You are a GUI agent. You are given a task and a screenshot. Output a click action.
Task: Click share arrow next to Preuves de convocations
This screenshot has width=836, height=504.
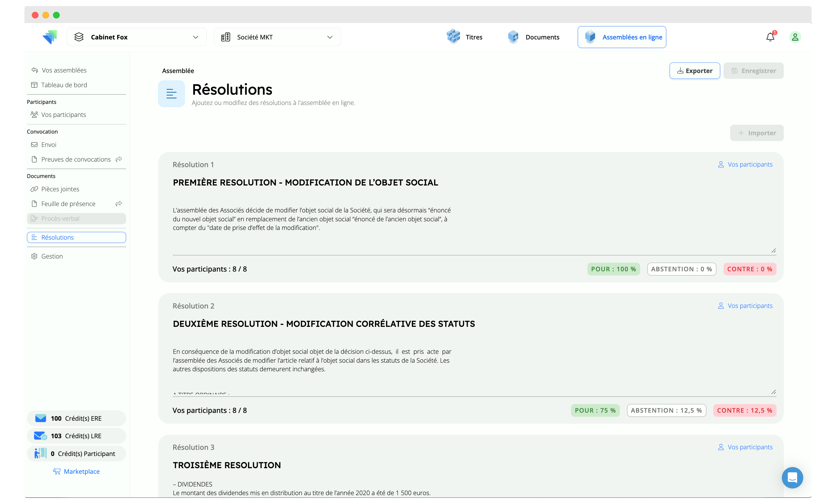coord(119,159)
